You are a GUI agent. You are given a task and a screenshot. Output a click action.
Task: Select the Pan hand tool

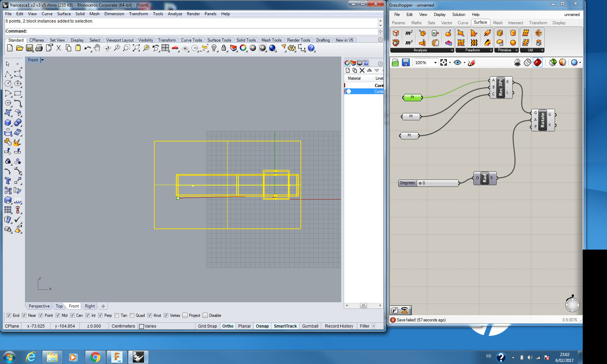pyautogui.click(x=97, y=48)
